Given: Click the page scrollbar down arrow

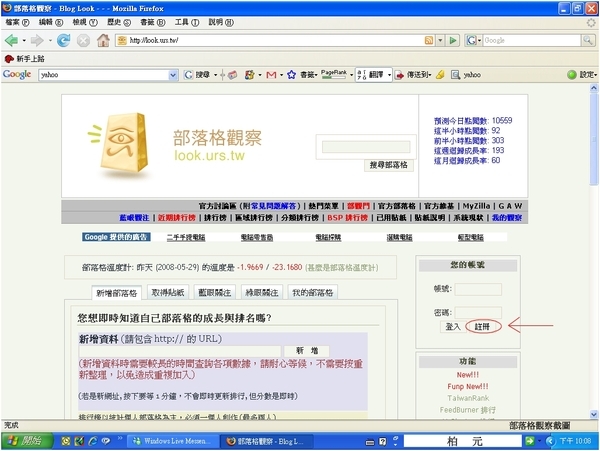Looking at the screenshot, I should point(593,414).
